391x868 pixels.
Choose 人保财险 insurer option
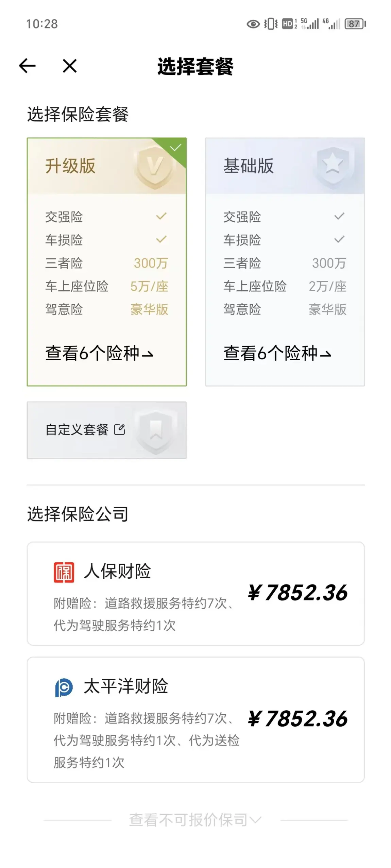point(196,593)
